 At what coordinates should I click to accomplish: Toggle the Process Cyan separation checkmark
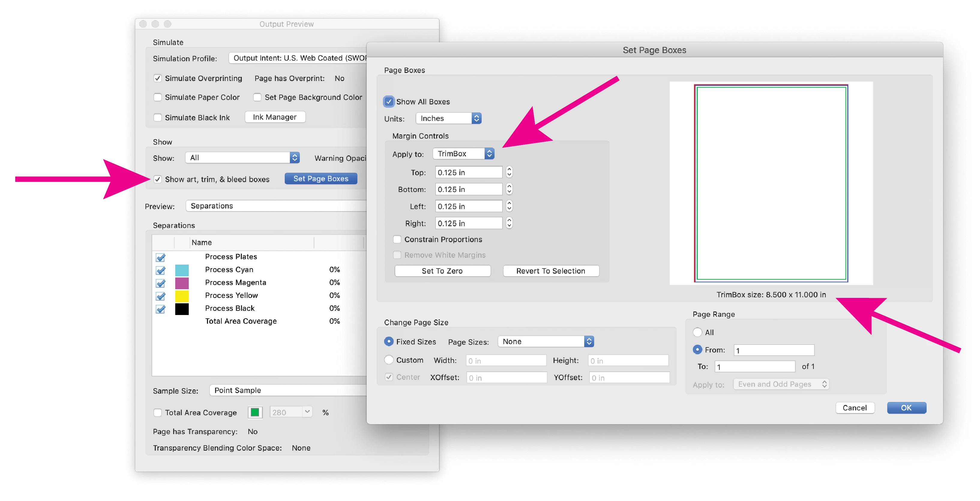click(161, 270)
